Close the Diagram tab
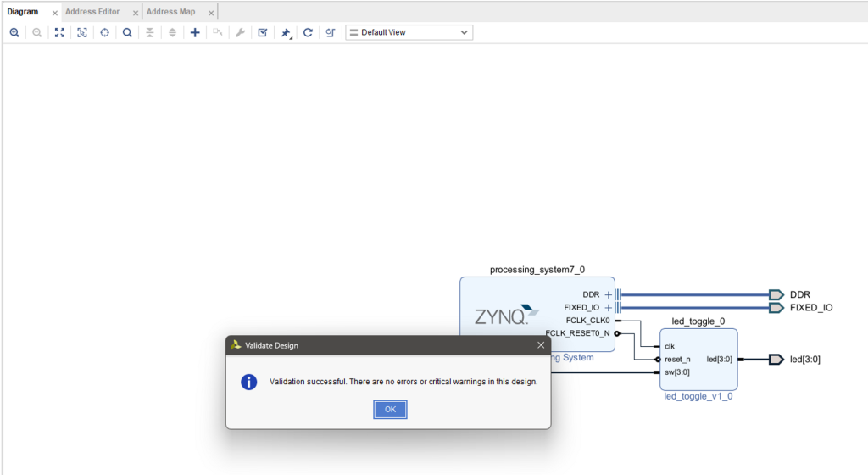868x475 pixels. [55, 13]
